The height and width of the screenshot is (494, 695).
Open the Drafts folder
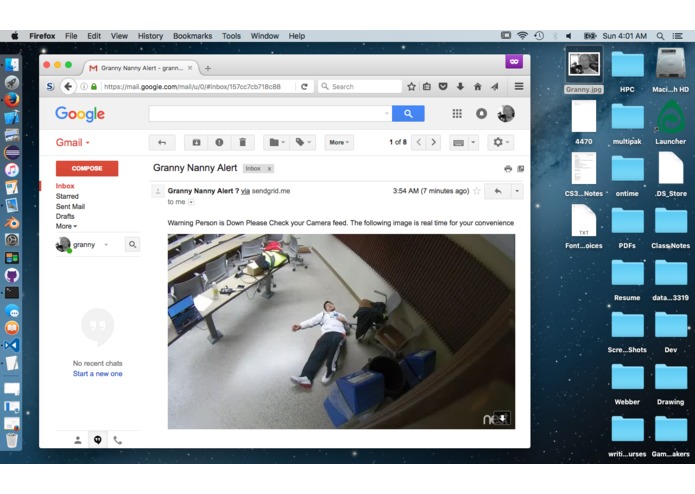click(65, 216)
